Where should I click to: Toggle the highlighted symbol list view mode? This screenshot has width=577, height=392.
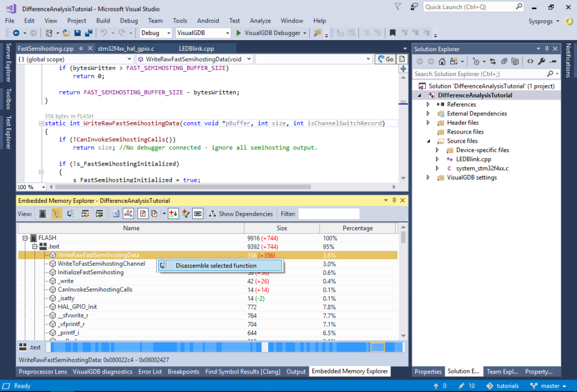56,213
